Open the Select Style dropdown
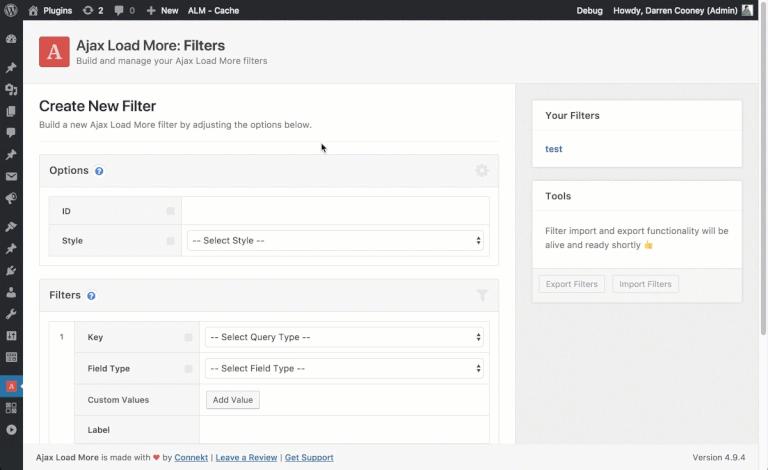The width and height of the screenshot is (768, 470). tap(335, 240)
